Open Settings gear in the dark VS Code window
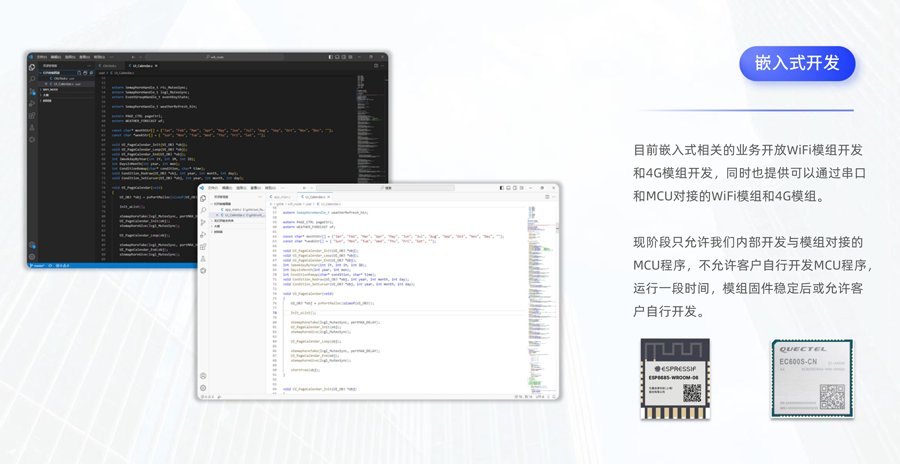Screen dimensions: 900x464 tap(32, 257)
